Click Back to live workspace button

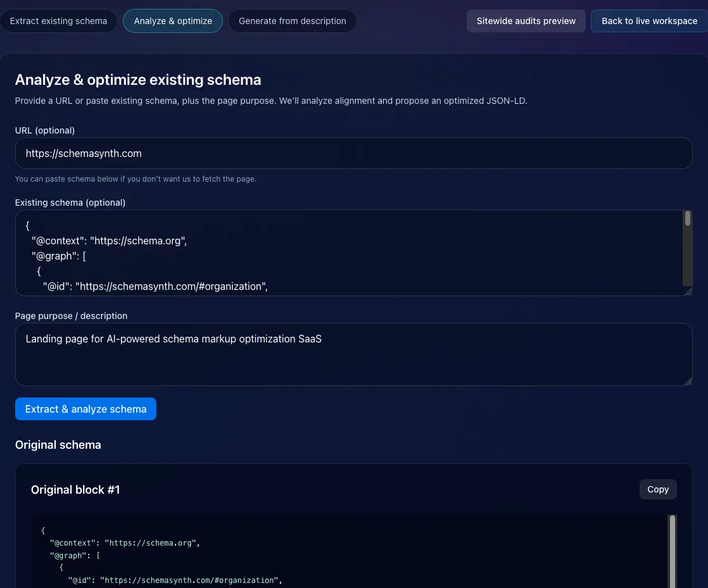(x=649, y=21)
